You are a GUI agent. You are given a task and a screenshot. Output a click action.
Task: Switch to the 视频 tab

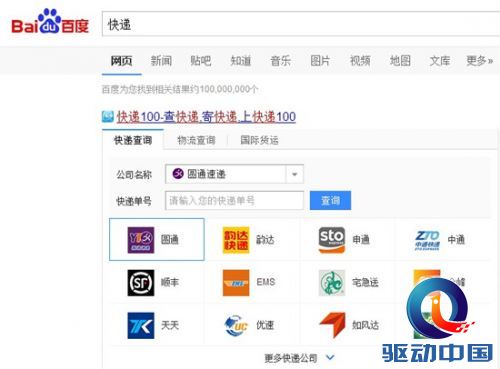click(x=360, y=61)
